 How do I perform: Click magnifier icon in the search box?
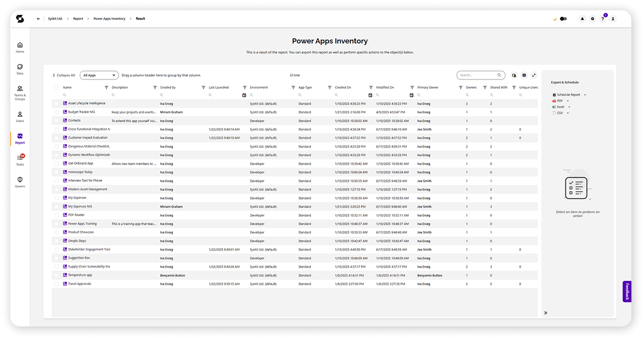pyautogui.click(x=499, y=75)
